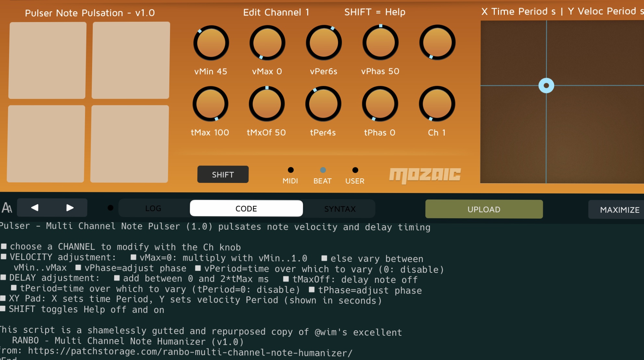Image resolution: width=644 pixels, height=360 pixels.
Task: Click the XY pad cursor handle
Action: (546, 86)
